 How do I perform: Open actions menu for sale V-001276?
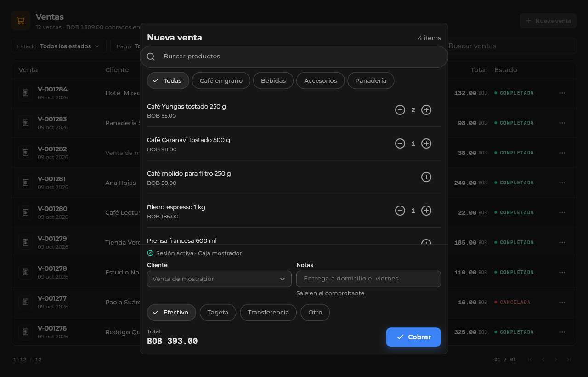[x=562, y=332]
